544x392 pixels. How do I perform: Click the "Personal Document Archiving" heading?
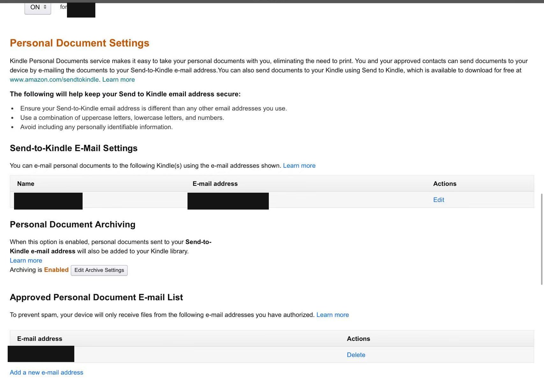coord(73,224)
